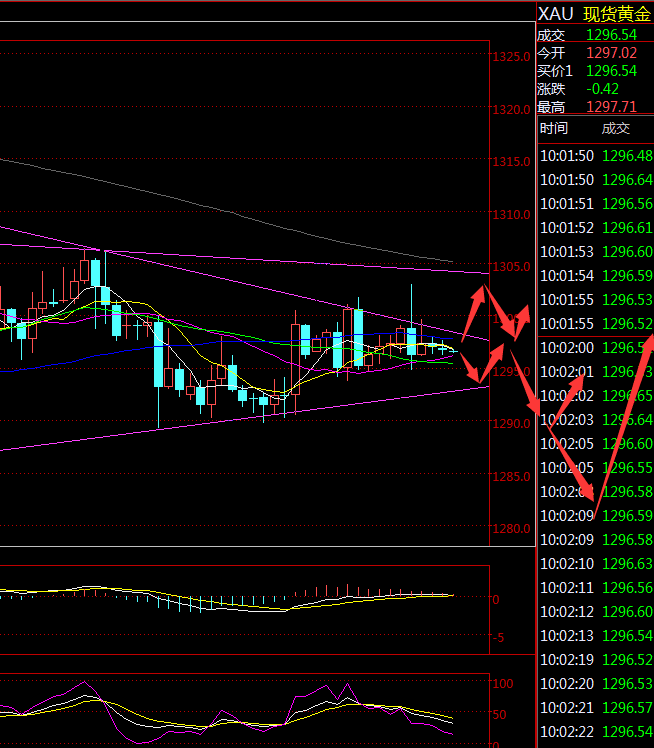Click the -5 label on MACD axis

498,638
